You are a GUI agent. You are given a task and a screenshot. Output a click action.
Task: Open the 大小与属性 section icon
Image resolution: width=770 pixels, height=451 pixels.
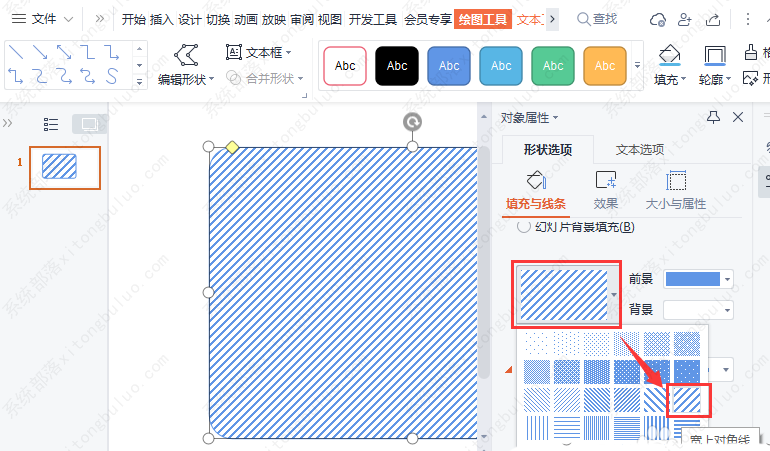(x=676, y=180)
